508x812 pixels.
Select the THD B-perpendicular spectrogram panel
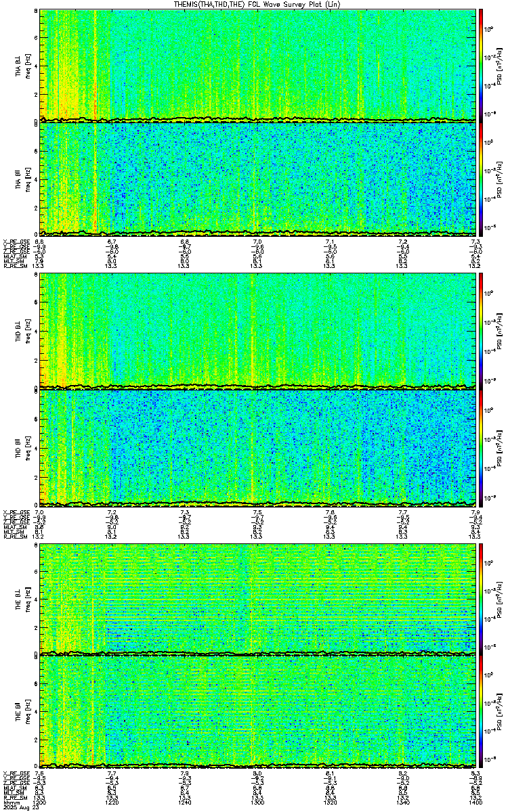pyautogui.click(x=257, y=331)
